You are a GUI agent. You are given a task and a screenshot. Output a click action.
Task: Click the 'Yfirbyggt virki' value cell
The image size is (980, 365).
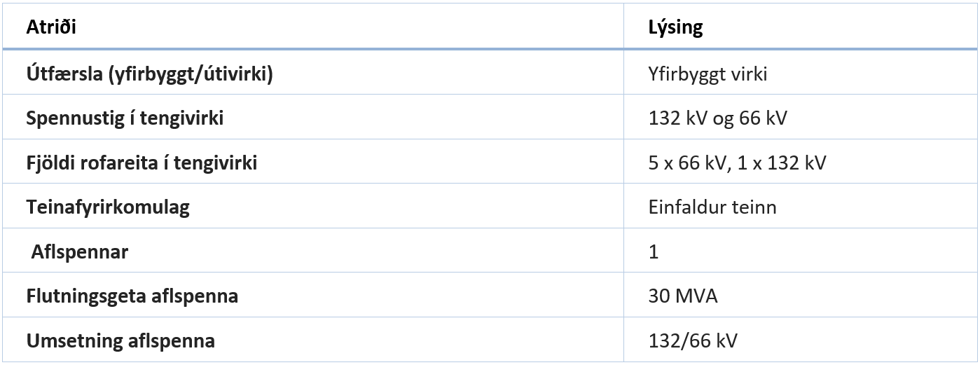(x=708, y=74)
